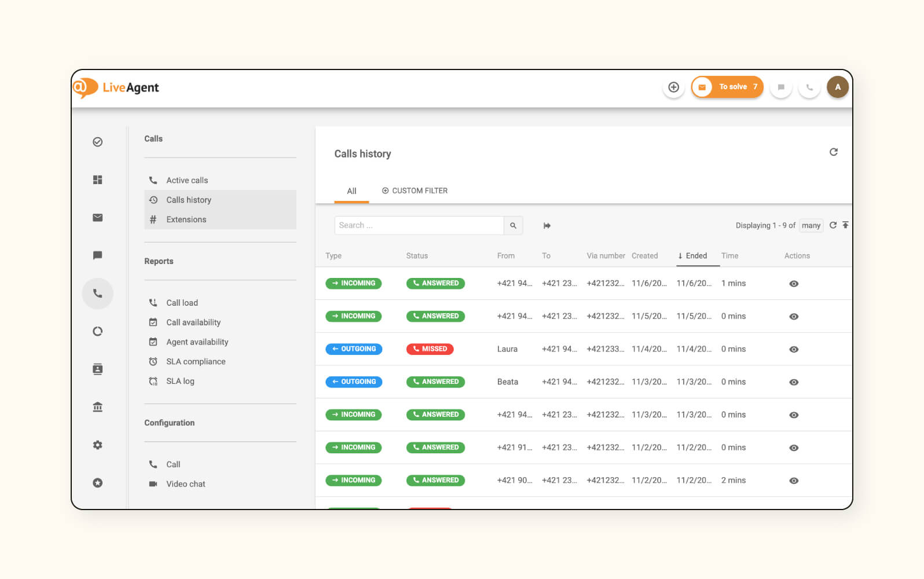This screenshot has width=924, height=579.
Task: Open the tickets mail sidebar icon
Action: coord(98,218)
